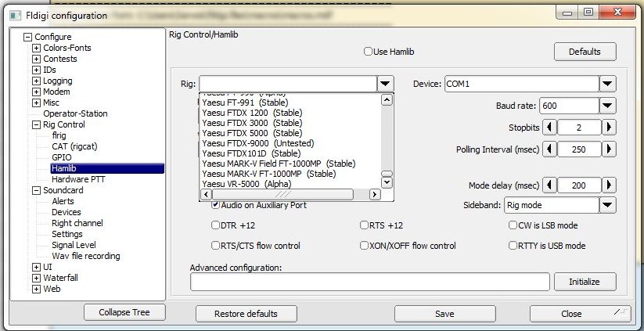The width and height of the screenshot is (644, 331).
Task: Increase Polling Interval with right arrow
Action: 609,149
